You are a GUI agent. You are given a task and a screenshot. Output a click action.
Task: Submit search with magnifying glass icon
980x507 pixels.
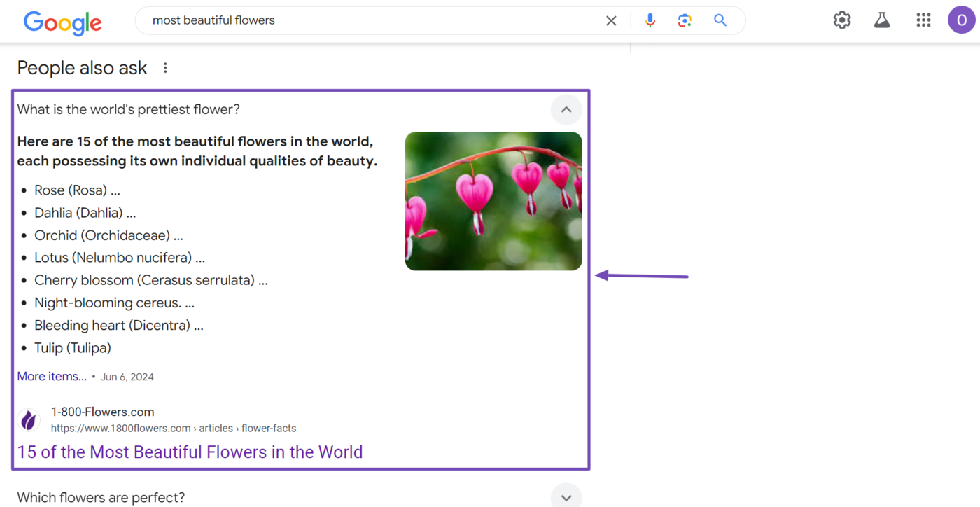[x=720, y=20]
